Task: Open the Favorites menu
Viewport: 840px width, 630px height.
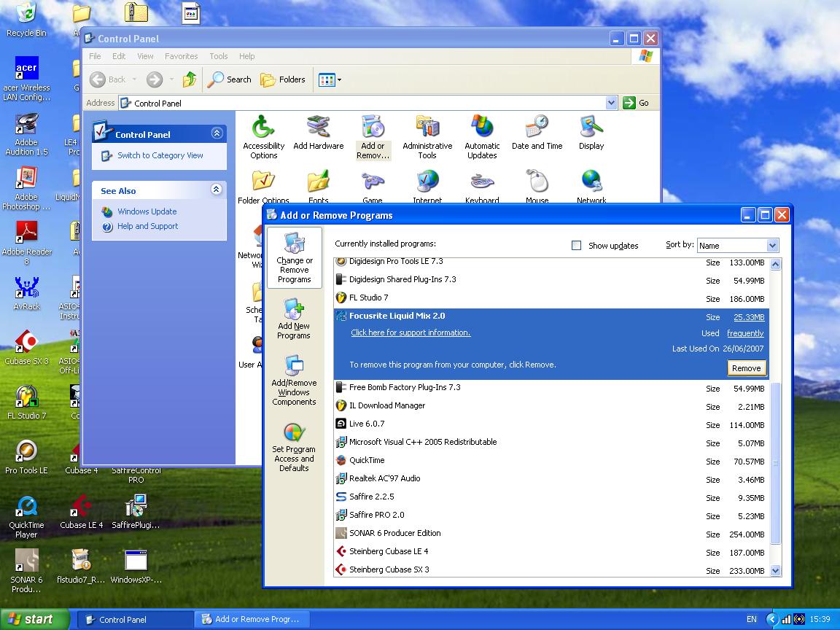Action: point(181,56)
